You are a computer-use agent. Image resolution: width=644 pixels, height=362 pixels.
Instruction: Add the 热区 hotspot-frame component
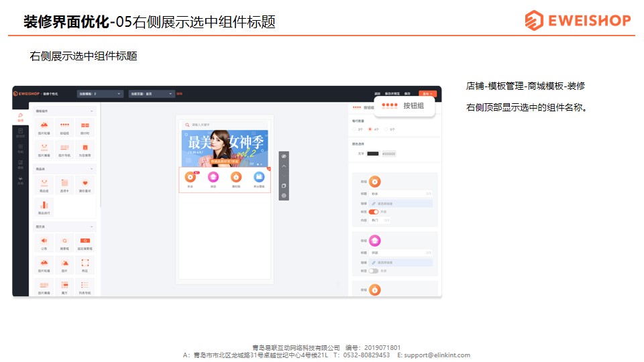pyautogui.click(x=85, y=265)
